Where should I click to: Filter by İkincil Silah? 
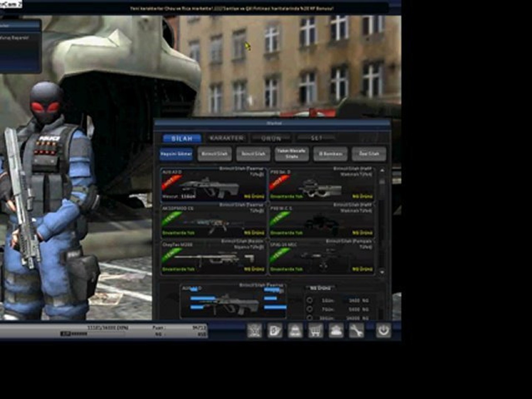(253, 154)
